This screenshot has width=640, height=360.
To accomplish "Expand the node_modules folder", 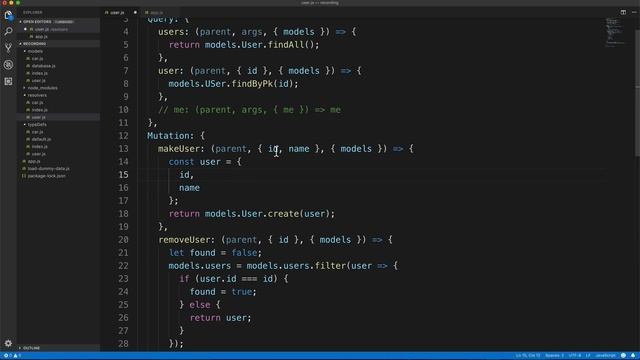I will pos(42,88).
